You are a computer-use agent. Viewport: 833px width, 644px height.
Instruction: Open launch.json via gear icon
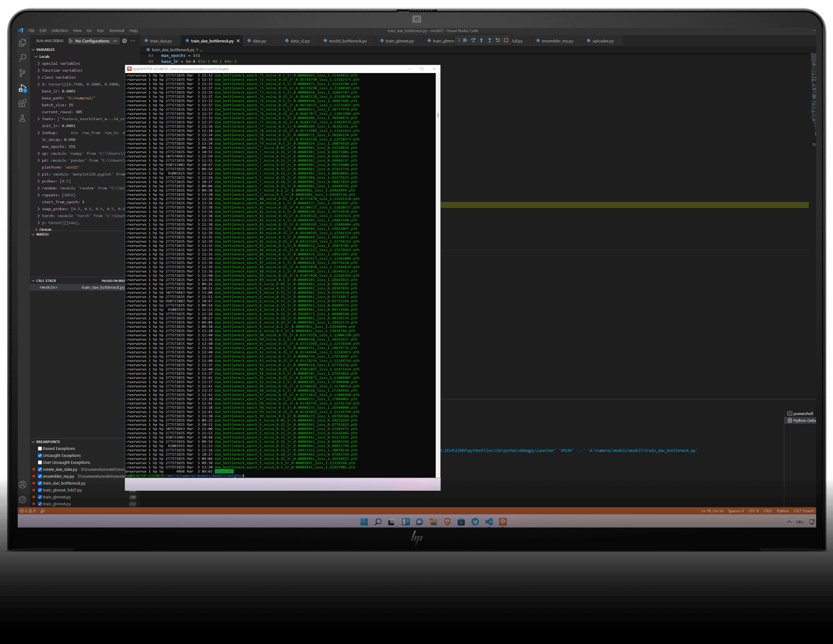point(125,41)
